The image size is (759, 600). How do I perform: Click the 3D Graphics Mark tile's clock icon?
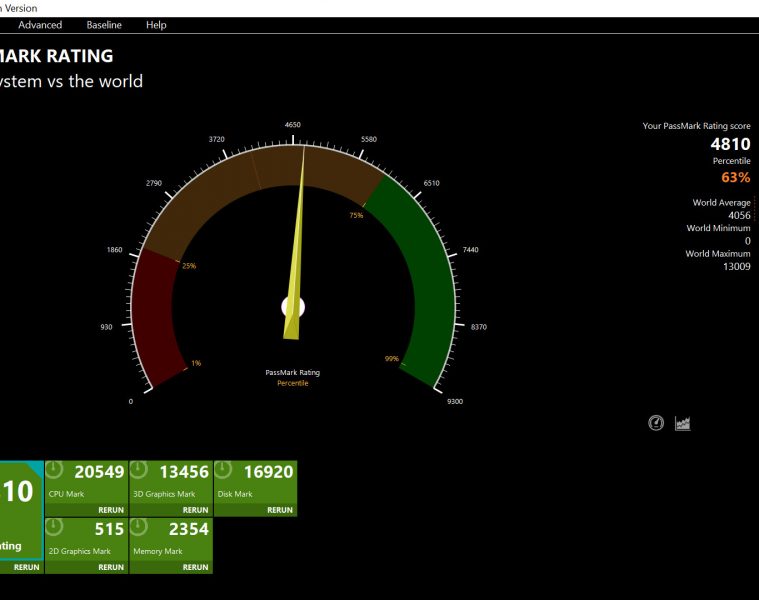[x=138, y=470]
